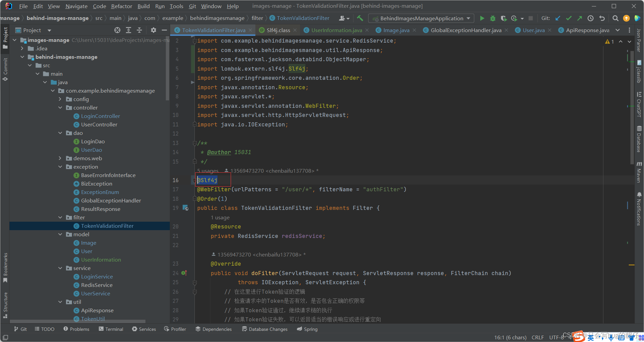
Task: Click gutter implementation icon on line 24
Action: click(184, 273)
